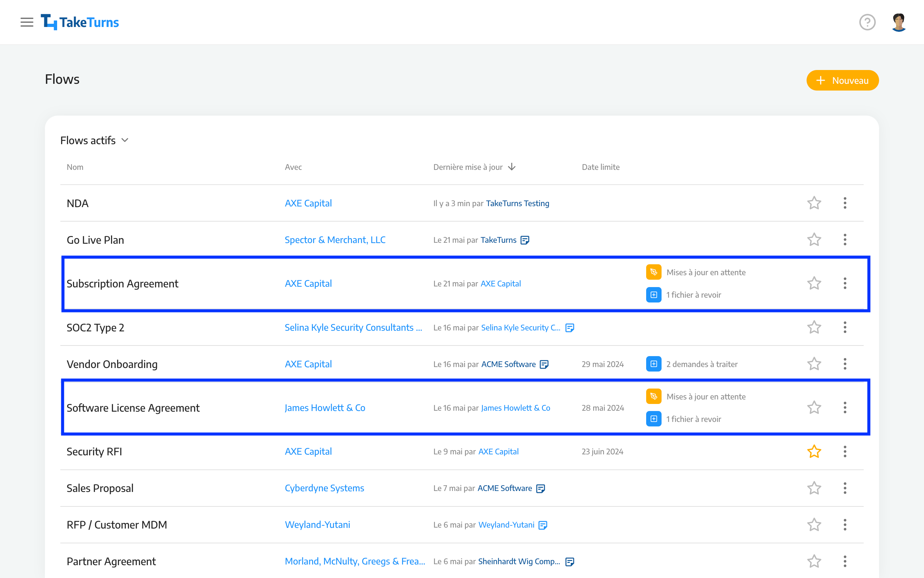Click '2 demandes à traiter' text
Viewport: 924px width, 578px height.
click(x=702, y=364)
